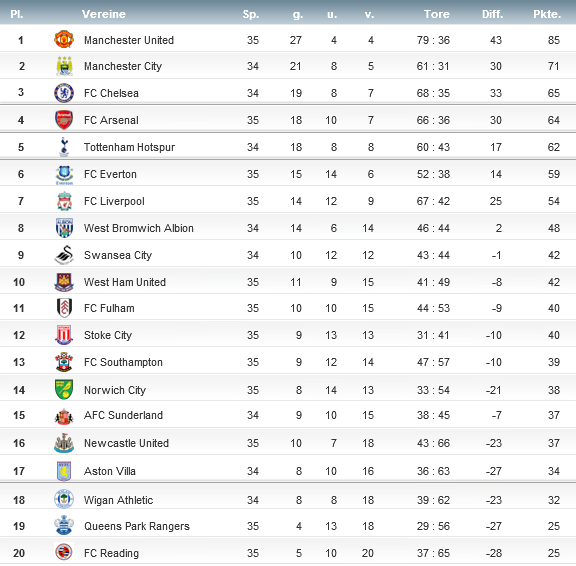Open the Wigan Athletic team link

(118, 500)
